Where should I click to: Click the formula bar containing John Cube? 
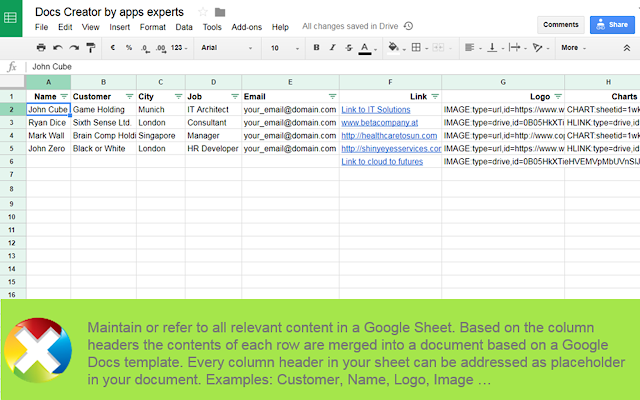click(x=333, y=67)
